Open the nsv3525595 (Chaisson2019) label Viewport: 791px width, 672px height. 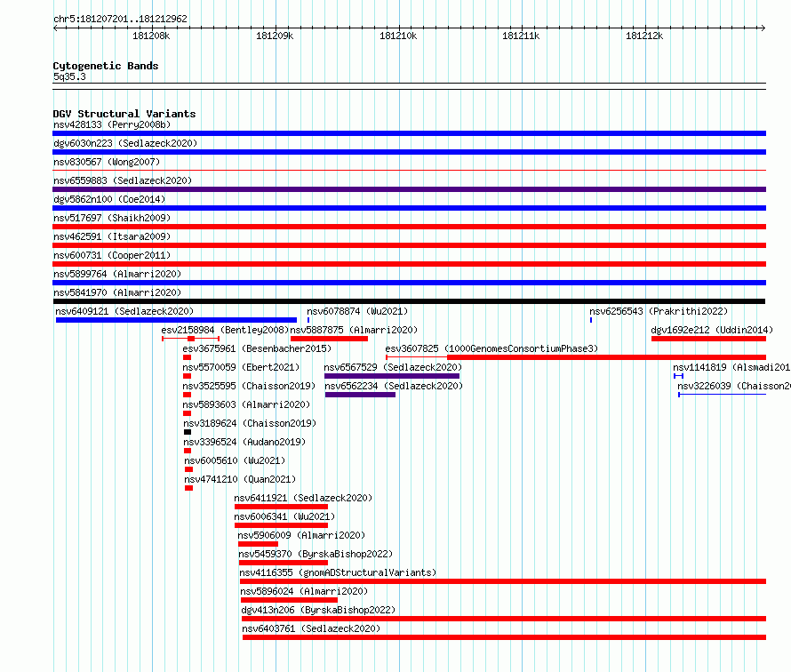[x=249, y=386]
